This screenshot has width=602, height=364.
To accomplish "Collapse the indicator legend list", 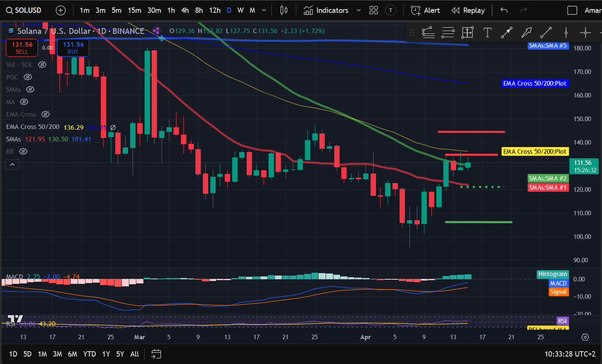I will point(12,164).
